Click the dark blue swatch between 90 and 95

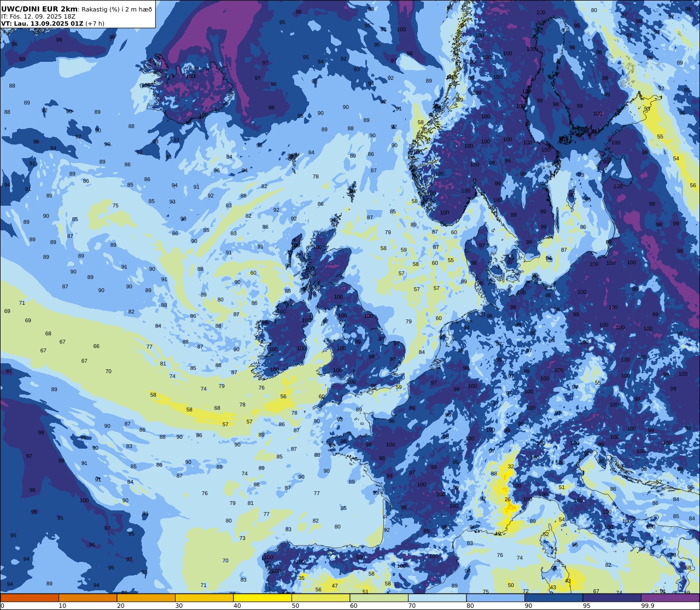[553, 598]
